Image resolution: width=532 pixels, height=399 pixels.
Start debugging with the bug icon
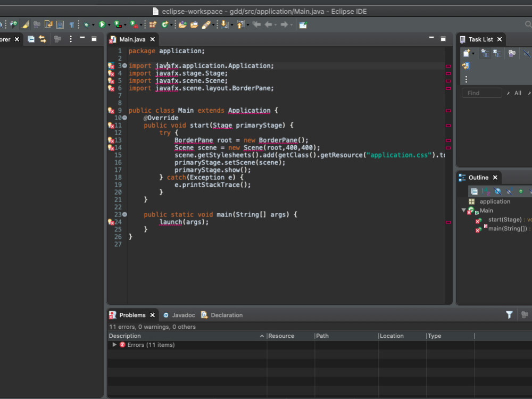click(x=86, y=24)
